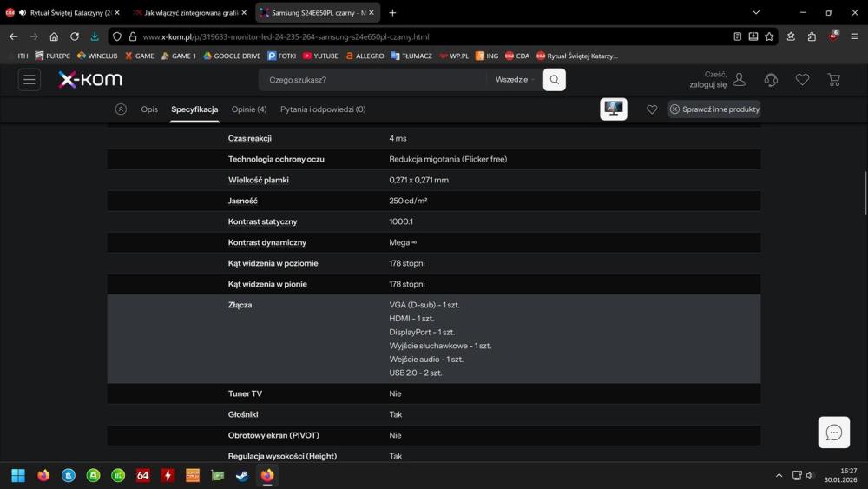868x489 pixels.
Task: Click the headset support icon
Action: point(771,80)
